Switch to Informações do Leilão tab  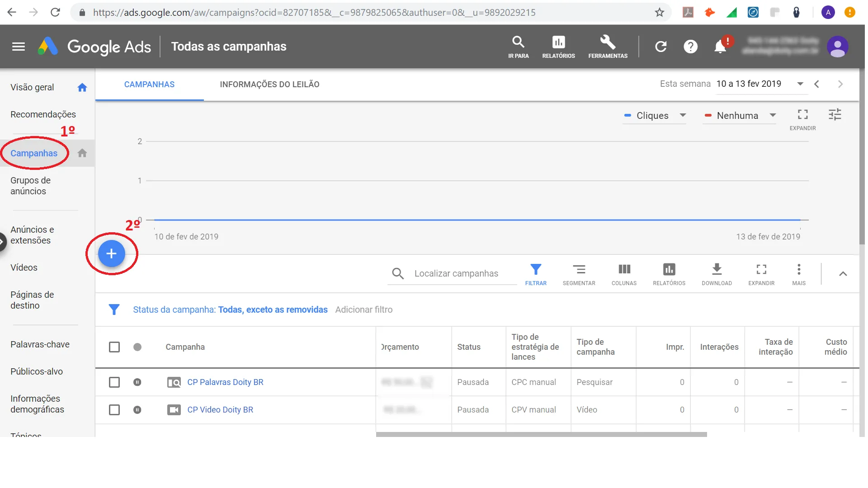(x=269, y=84)
